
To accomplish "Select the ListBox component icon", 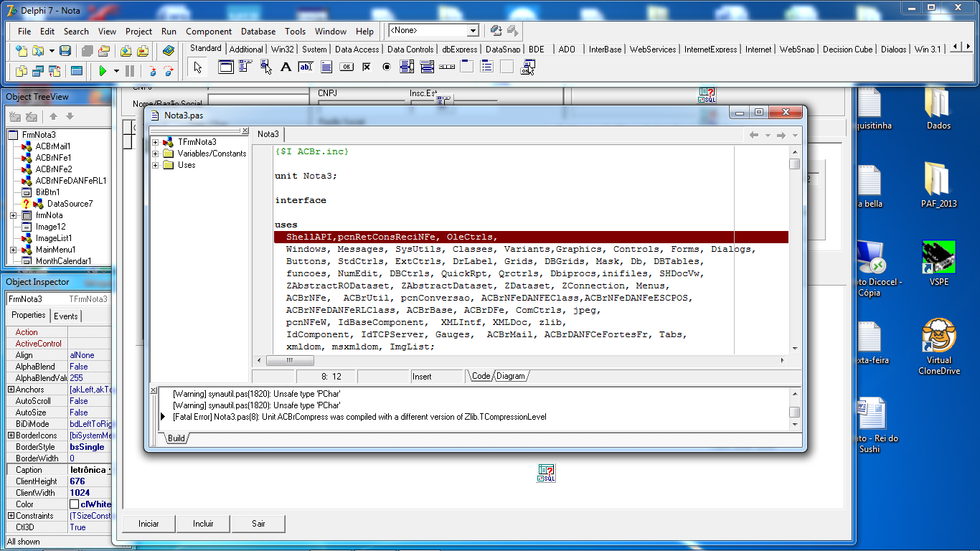I will point(407,67).
